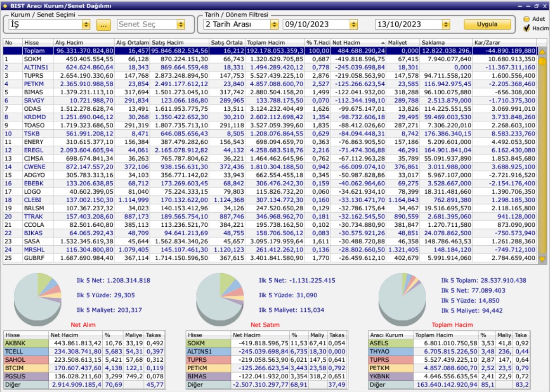Image resolution: width=550 pixels, height=392 pixels.
Task: Click the CLEBI stock row
Action: pyautogui.click(x=270, y=200)
